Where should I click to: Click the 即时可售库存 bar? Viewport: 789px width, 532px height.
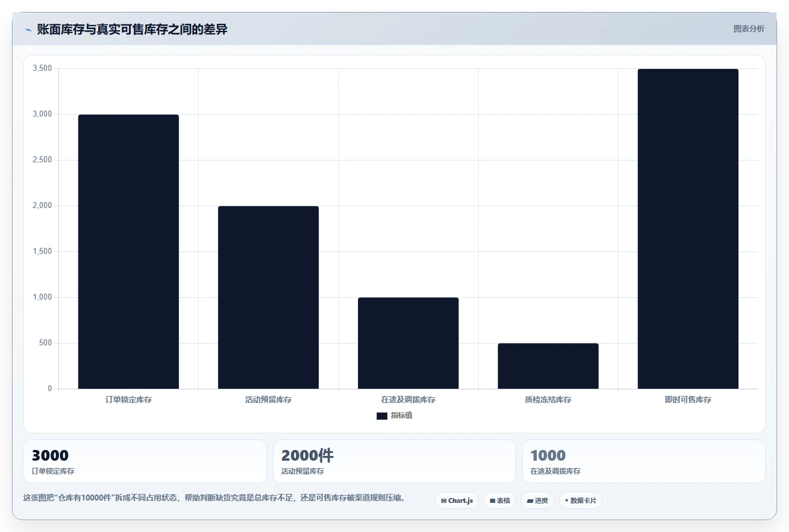(688, 229)
